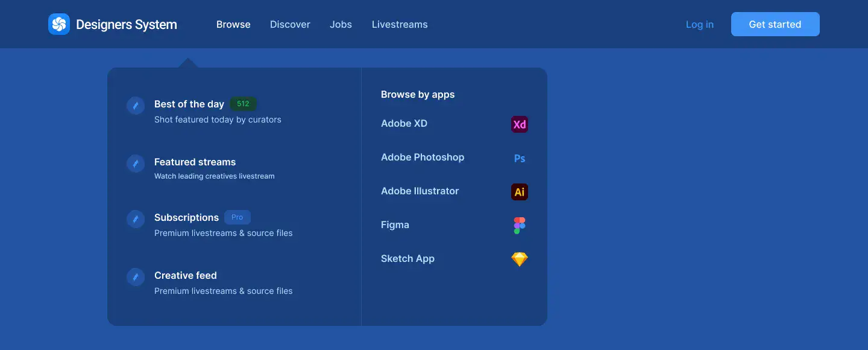Viewport: 868px width, 350px height.
Task: Open the Browse menu
Action: pyautogui.click(x=233, y=24)
